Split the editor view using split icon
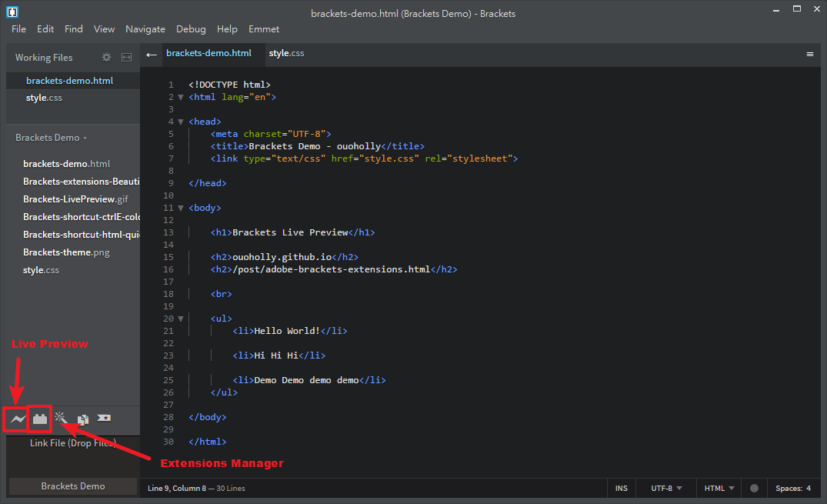827x504 pixels. pos(127,57)
